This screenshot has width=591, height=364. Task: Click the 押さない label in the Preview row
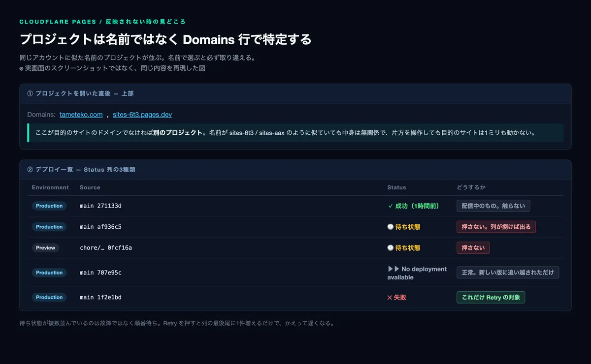coord(473,248)
